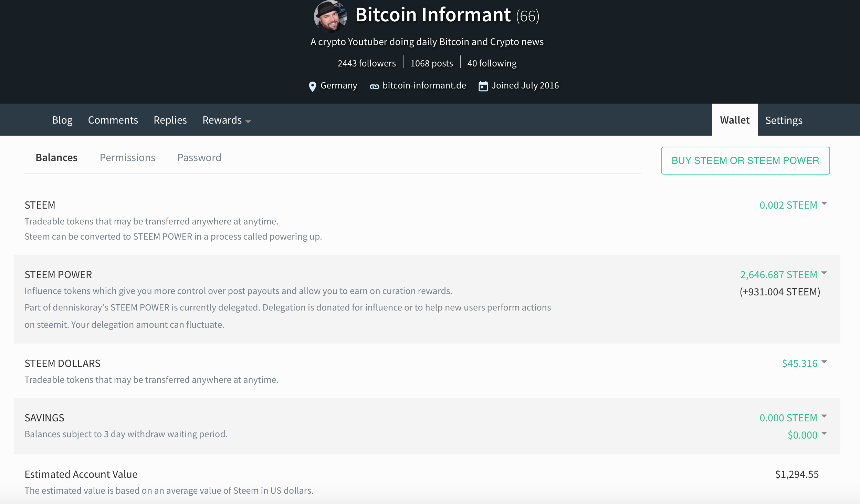Expand savings $0.000 dropdown arrow
The image size is (860, 504).
pyautogui.click(x=824, y=434)
